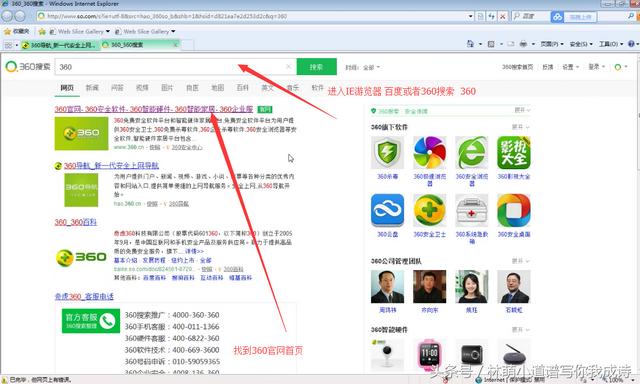
Task: Open the address bar history dropdown arrow
Action: [x=470, y=16]
